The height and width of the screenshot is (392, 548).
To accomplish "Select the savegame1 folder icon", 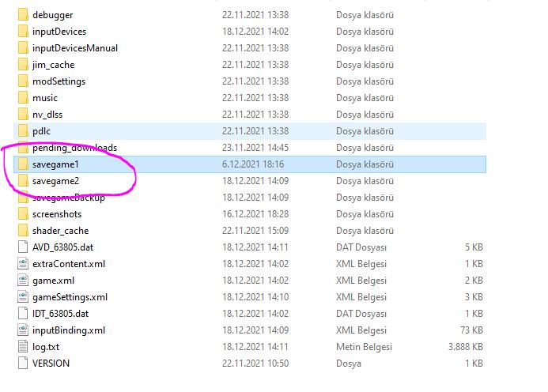I will click(x=23, y=164).
